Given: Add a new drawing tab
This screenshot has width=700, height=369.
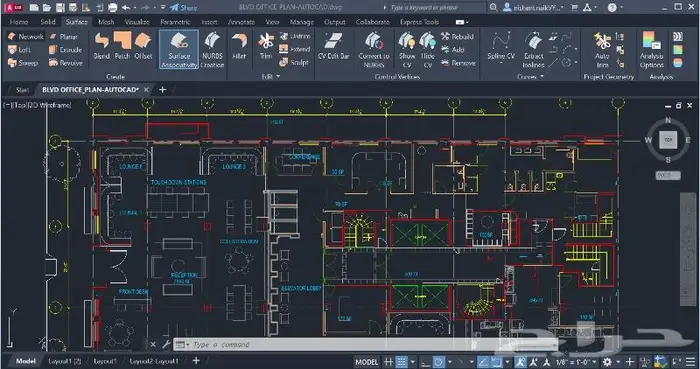Looking at the screenshot, I should coord(162,90).
